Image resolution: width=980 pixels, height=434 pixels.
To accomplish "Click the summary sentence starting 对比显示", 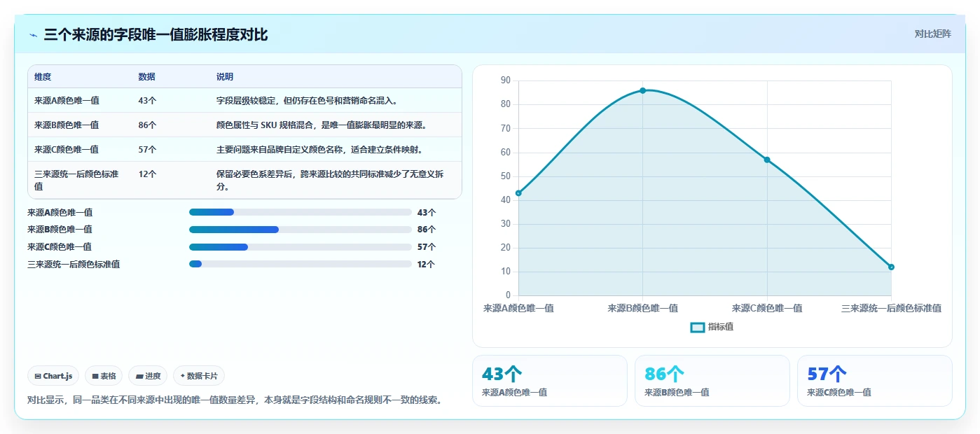I will pyautogui.click(x=235, y=400).
